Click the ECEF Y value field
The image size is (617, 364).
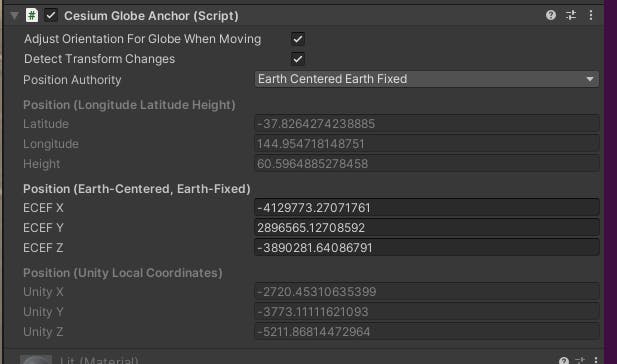427,227
